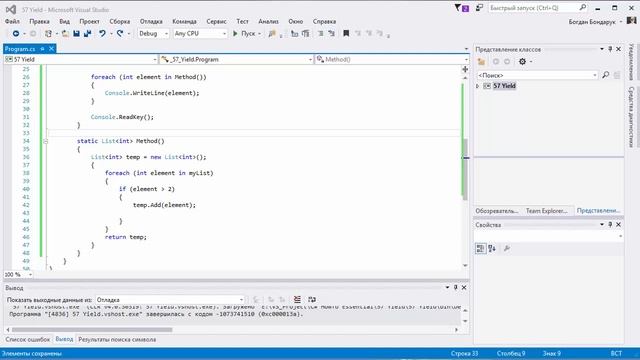The height and width of the screenshot is (360, 640).
Task: Open the _57_Yield.Program type dropdown
Action: 237,60
